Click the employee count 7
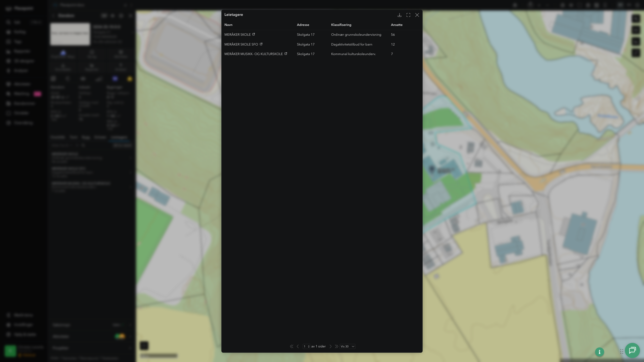 click(392, 54)
